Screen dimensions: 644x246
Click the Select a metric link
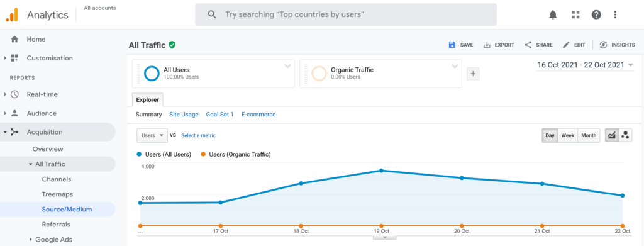click(x=198, y=135)
